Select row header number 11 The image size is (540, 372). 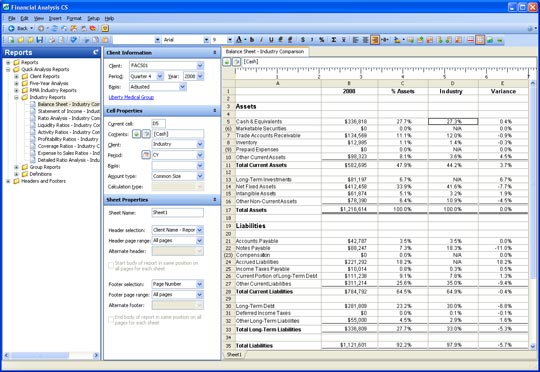[x=228, y=165]
